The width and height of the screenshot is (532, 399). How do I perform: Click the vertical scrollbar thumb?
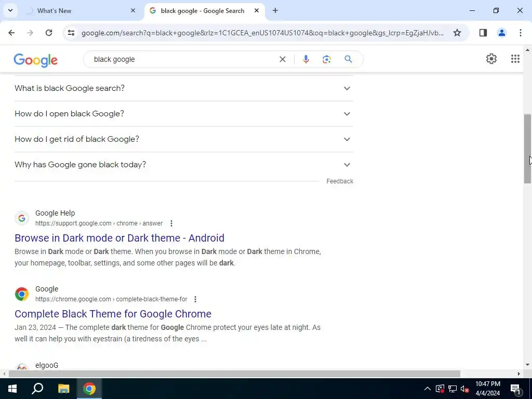pos(527,149)
